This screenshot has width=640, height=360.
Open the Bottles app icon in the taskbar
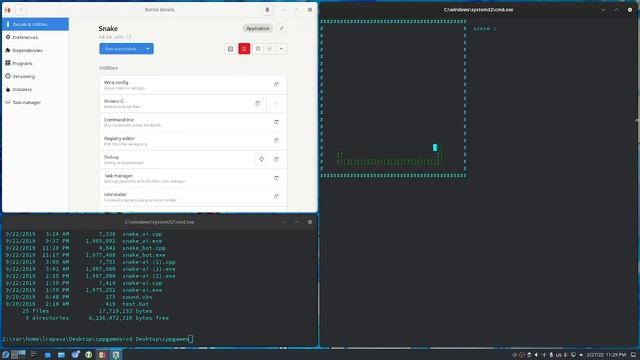(102, 355)
